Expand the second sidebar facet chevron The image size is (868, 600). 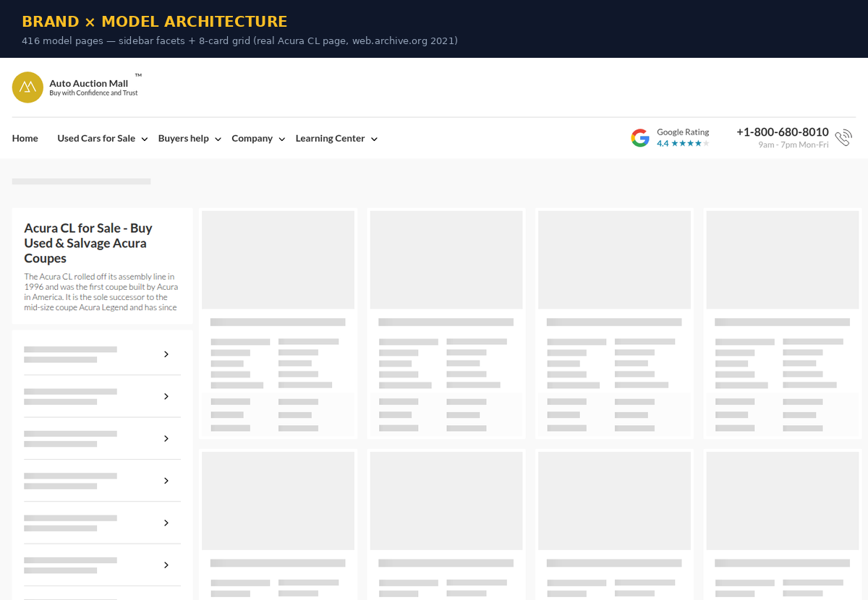point(166,396)
